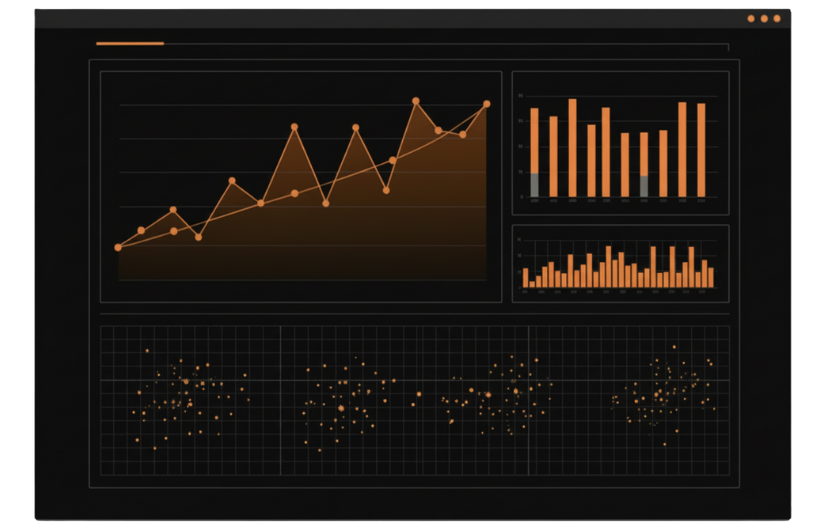Click the gray segment of the seventh bar

pos(644,186)
